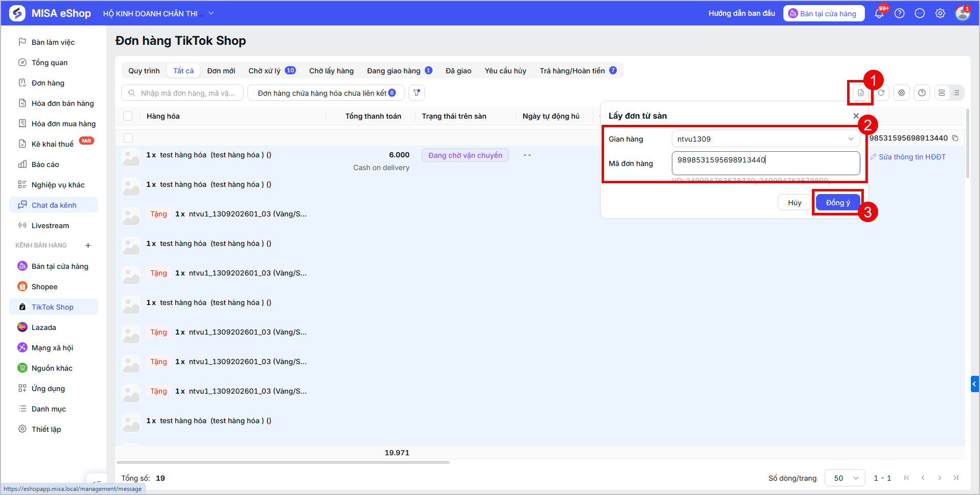Open the notification bell
This screenshot has height=495, width=980.
tap(879, 13)
